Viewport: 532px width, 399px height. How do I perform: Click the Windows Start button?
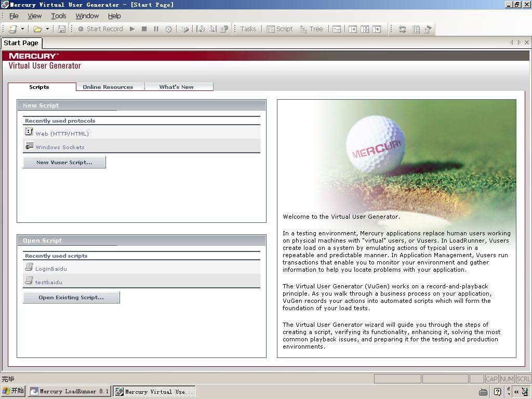point(13,391)
